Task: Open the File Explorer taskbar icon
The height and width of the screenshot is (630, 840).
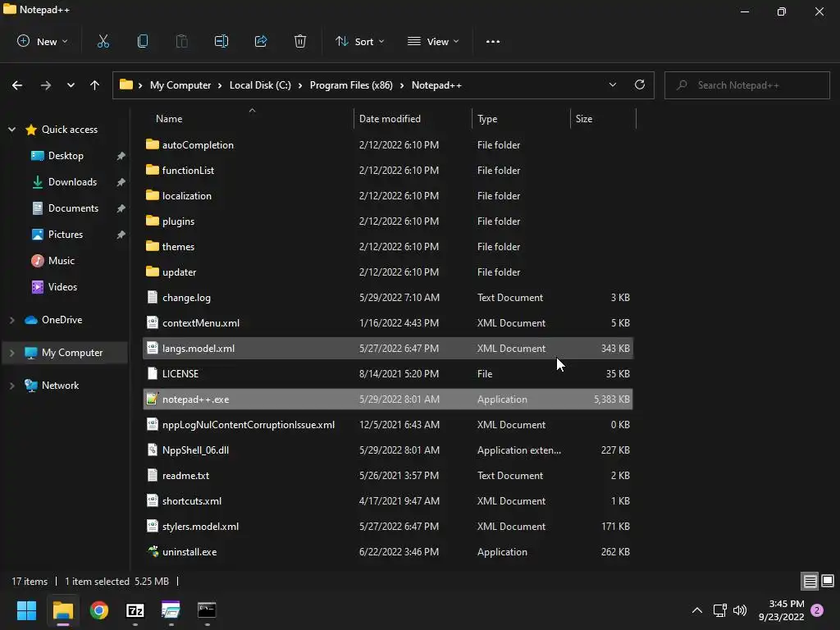Action: click(62, 610)
